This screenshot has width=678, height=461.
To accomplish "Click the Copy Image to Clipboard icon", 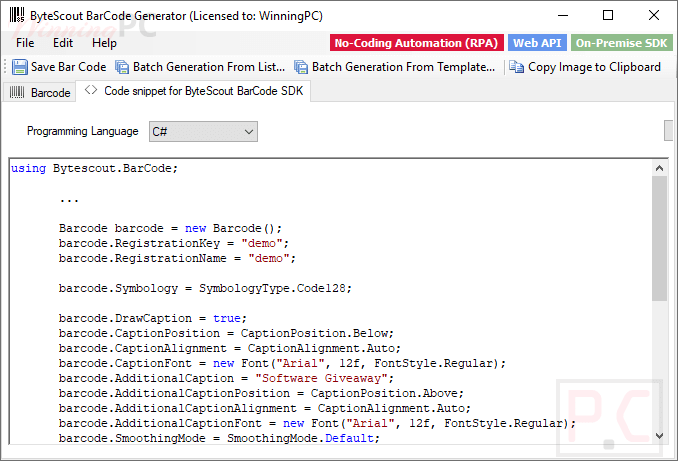I will [x=516, y=67].
